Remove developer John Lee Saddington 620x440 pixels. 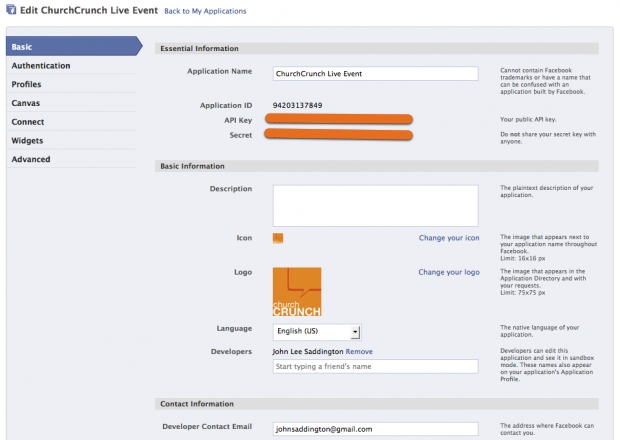coord(359,351)
